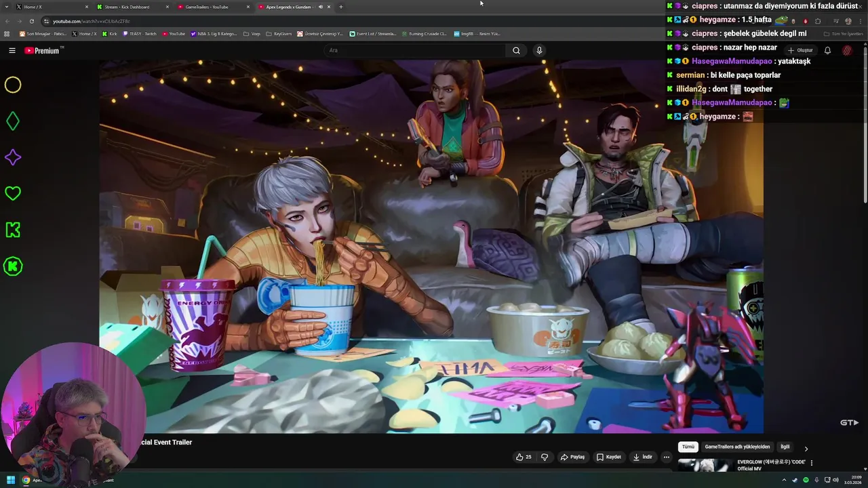Like the video with thumbs up
This screenshot has height=488, width=868.
tap(524, 457)
